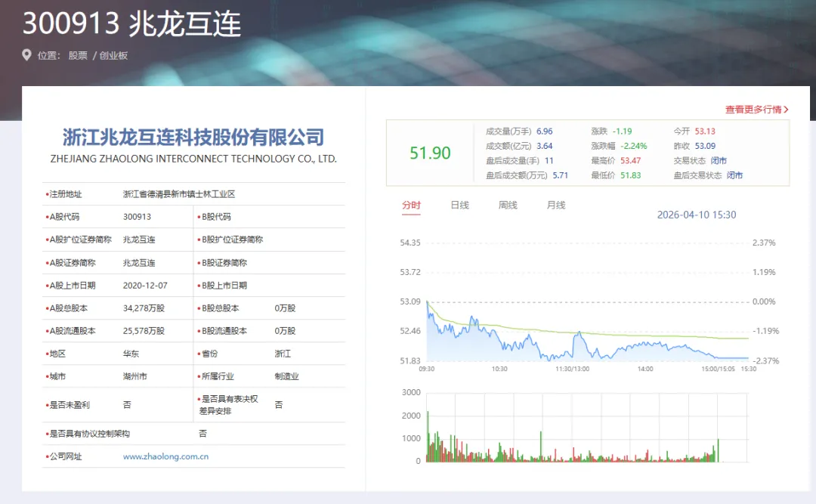Click the location pin icon beside 位置
Image resolution: width=816 pixels, height=504 pixels.
pos(26,55)
